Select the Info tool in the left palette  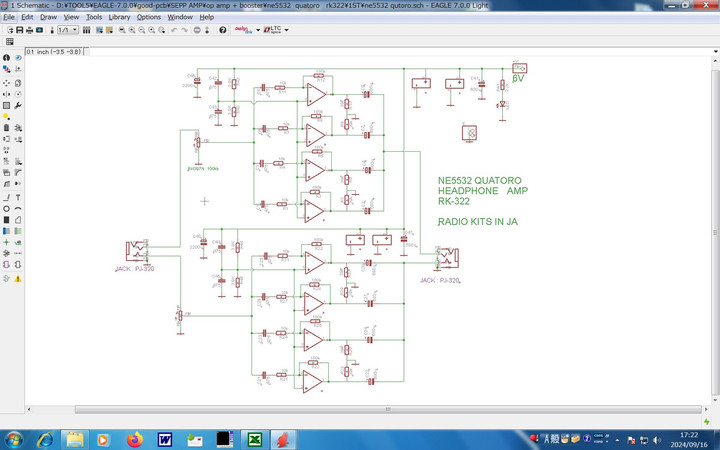tap(6, 58)
